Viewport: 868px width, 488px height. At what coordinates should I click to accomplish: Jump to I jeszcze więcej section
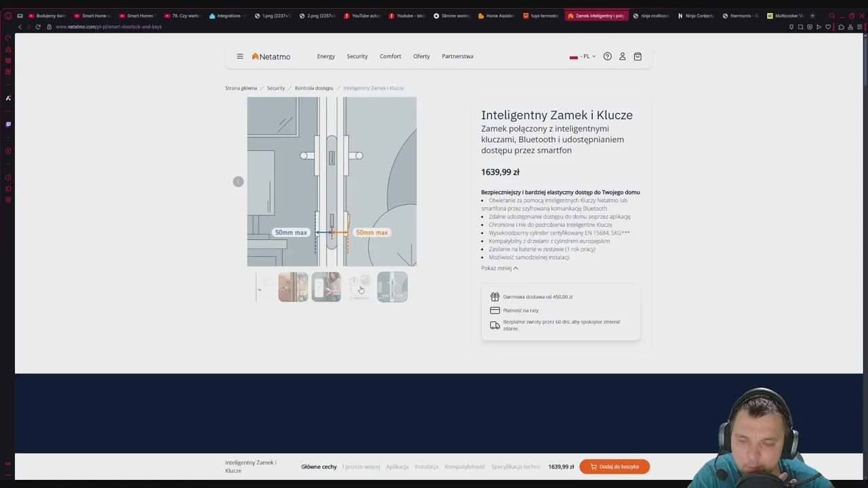click(361, 466)
